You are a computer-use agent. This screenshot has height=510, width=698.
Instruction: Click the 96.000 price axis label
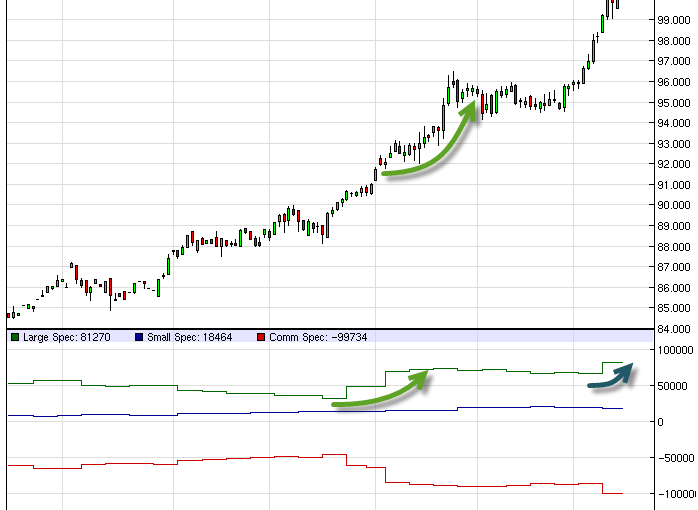point(674,82)
